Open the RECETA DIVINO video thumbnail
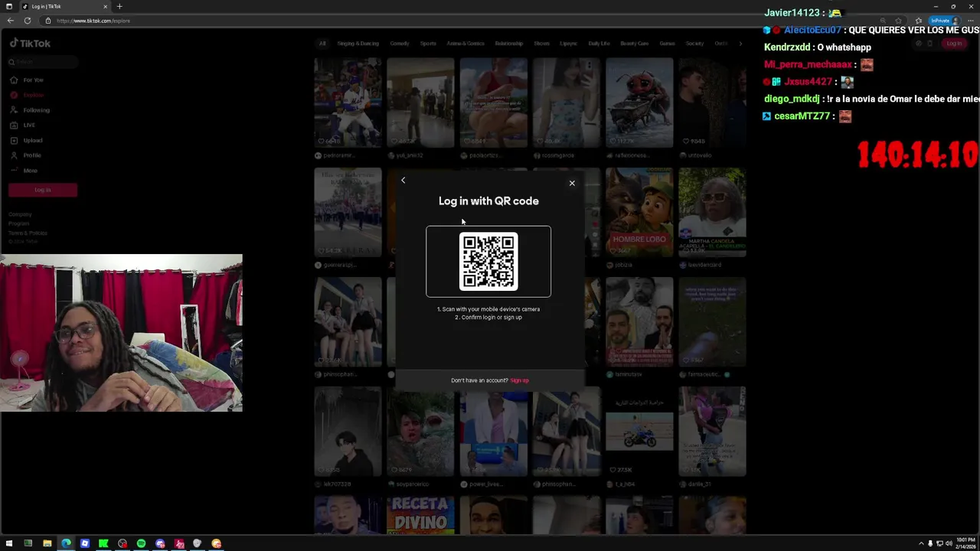Viewport: 980px width, 551px height. [x=420, y=515]
